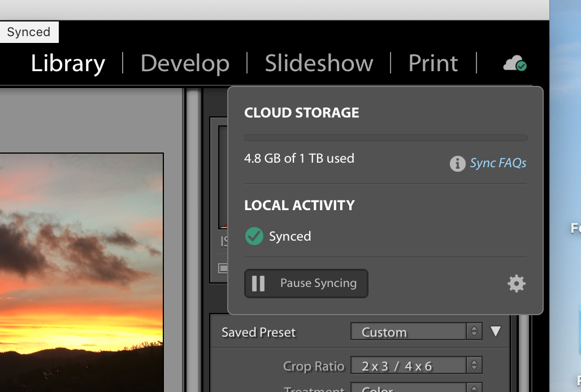Open the Print module

(432, 63)
